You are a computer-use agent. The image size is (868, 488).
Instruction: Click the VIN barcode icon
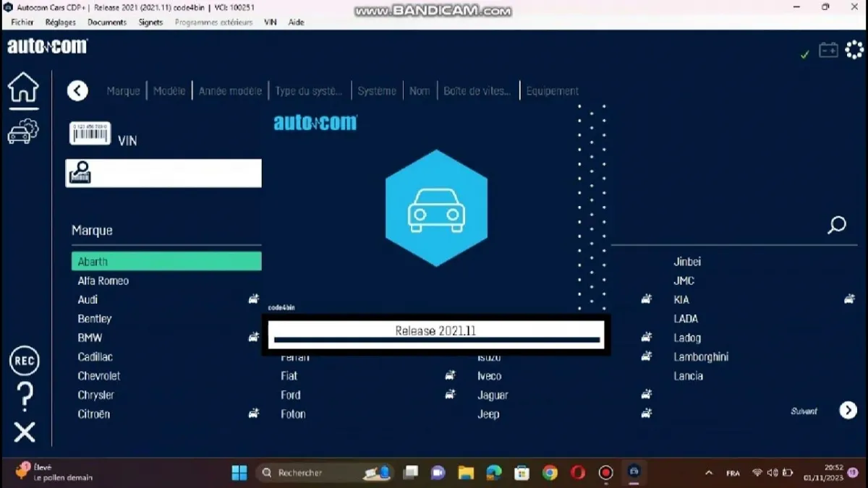pyautogui.click(x=90, y=133)
